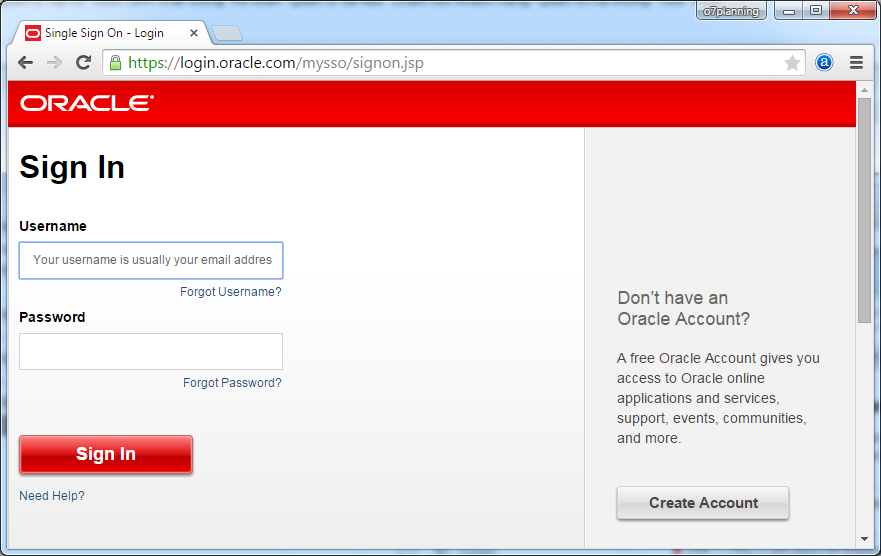
Task: Open the Chrome hamburger menu
Action: coord(856,62)
